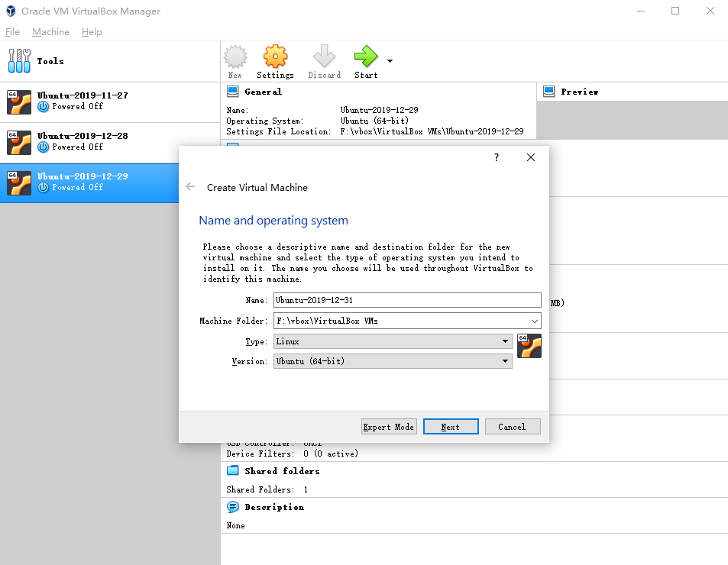Image resolution: width=728 pixels, height=565 pixels.
Task: Open the Start button dropdown arrow
Action: [390, 61]
